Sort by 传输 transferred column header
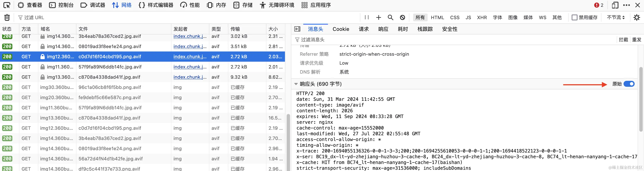 [x=247, y=29]
